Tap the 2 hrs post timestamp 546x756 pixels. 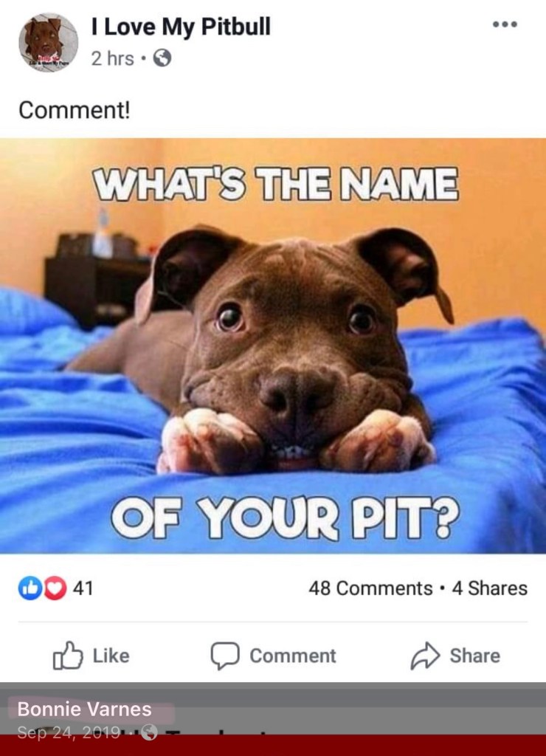113,58
